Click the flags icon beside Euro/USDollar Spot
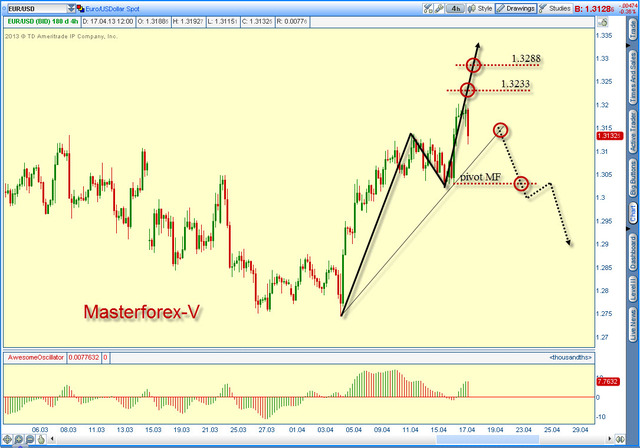The width and height of the screenshot is (640, 448). pos(80,8)
